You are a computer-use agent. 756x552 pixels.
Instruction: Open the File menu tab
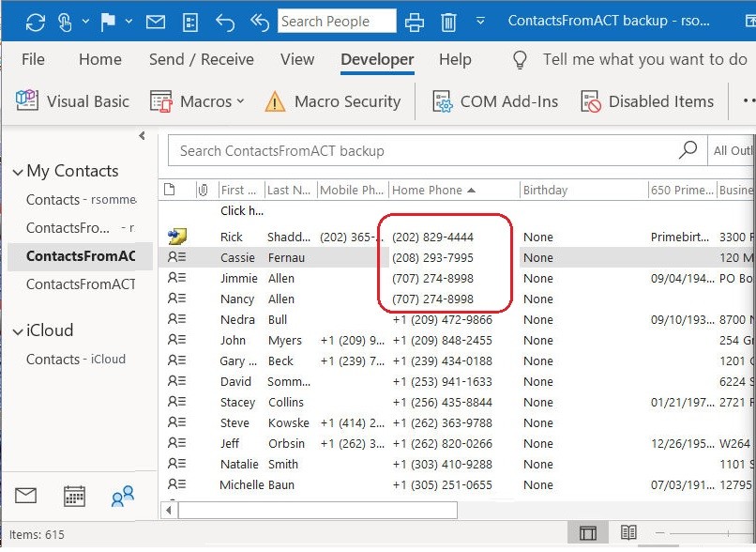click(x=33, y=59)
